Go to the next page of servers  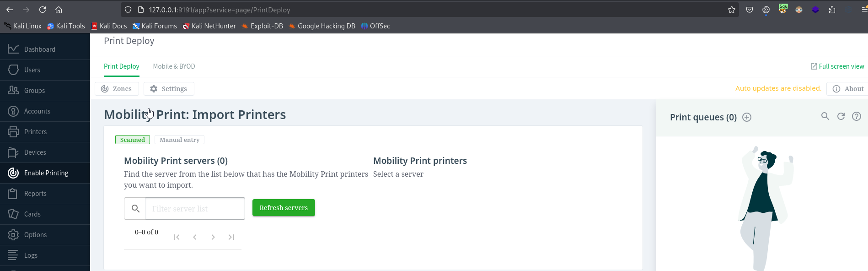[213, 237]
